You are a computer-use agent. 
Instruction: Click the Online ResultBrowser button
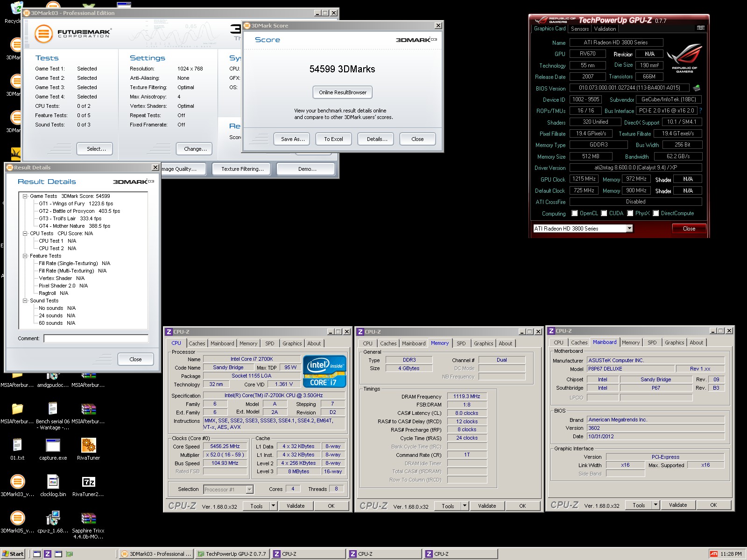tap(343, 92)
